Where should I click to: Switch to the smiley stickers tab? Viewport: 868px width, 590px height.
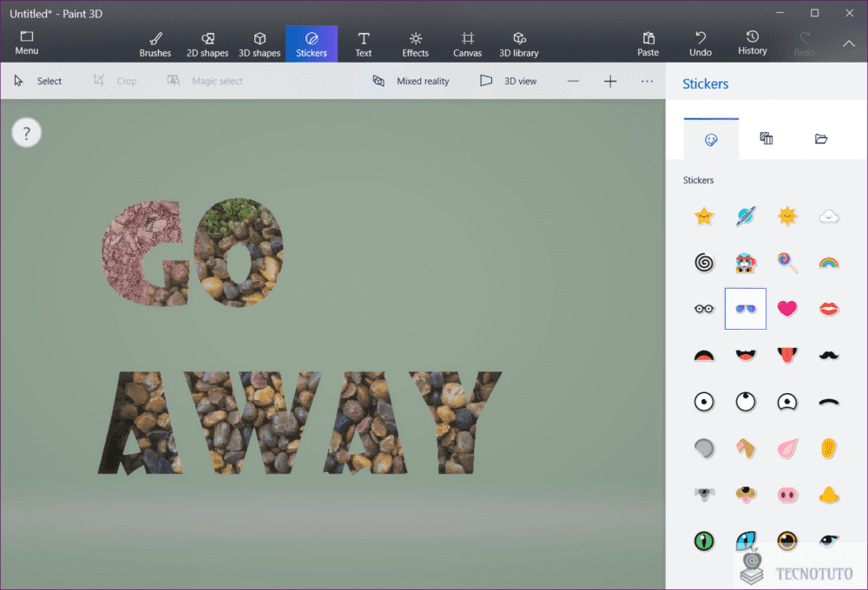tap(712, 140)
